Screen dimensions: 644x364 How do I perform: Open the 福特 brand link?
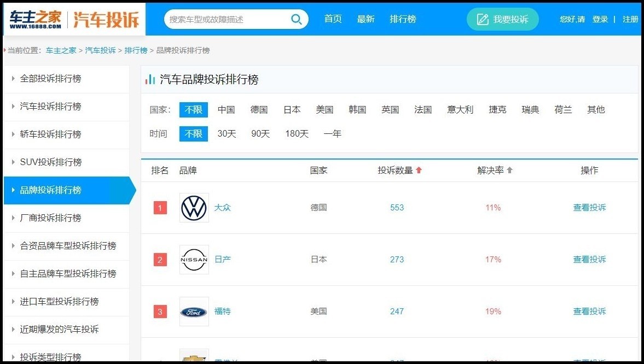[x=223, y=312]
